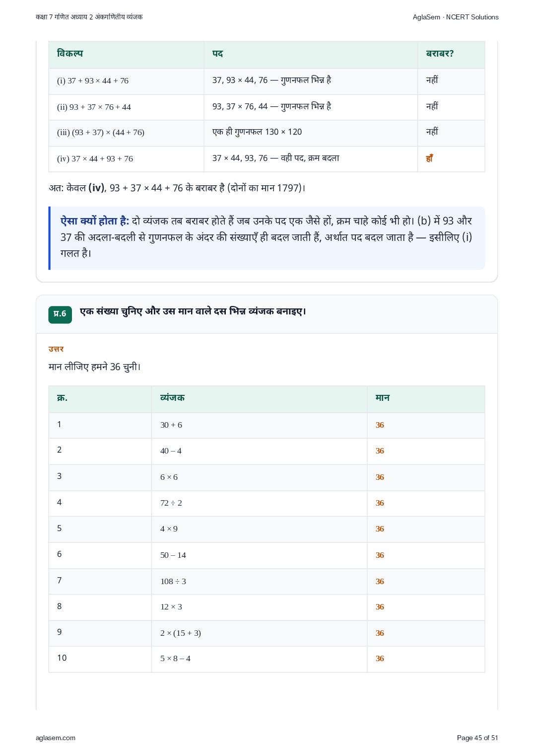Select option (i) 37 + 93 × 44 + 76
Screen dimensions: 534x756
pos(93,80)
